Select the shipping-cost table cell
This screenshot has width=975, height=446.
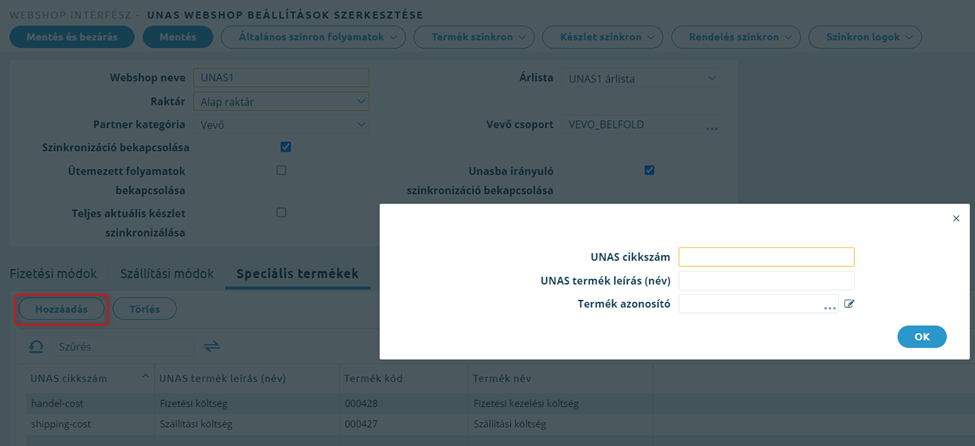pyautogui.click(x=90, y=425)
